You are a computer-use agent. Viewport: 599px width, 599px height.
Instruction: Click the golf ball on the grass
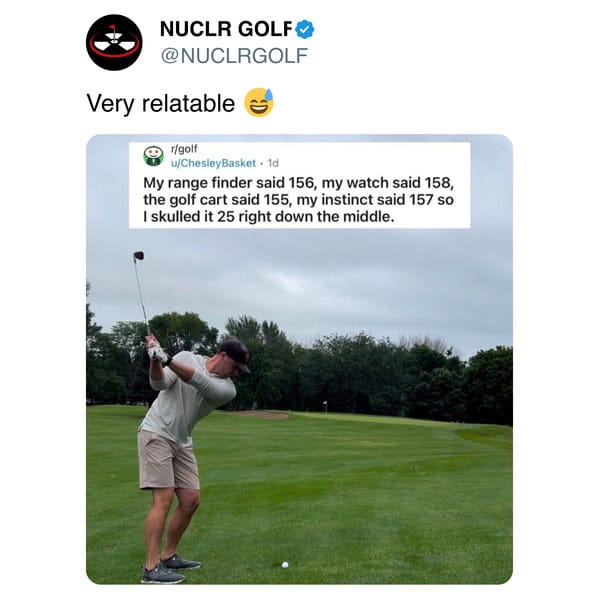(285, 565)
